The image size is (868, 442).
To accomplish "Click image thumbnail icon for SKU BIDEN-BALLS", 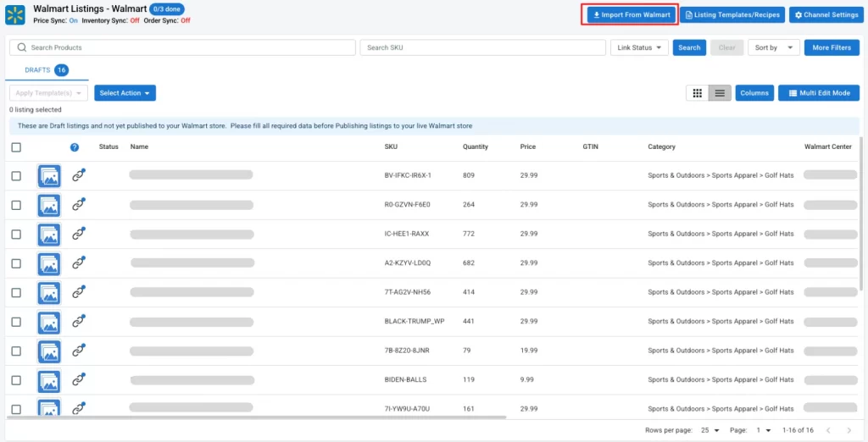I will (49, 380).
